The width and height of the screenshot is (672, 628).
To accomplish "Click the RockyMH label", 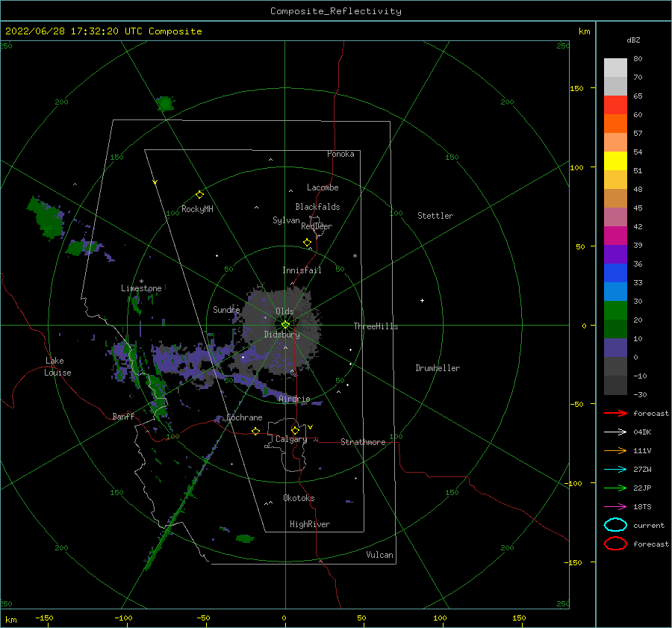I will coord(197,209).
